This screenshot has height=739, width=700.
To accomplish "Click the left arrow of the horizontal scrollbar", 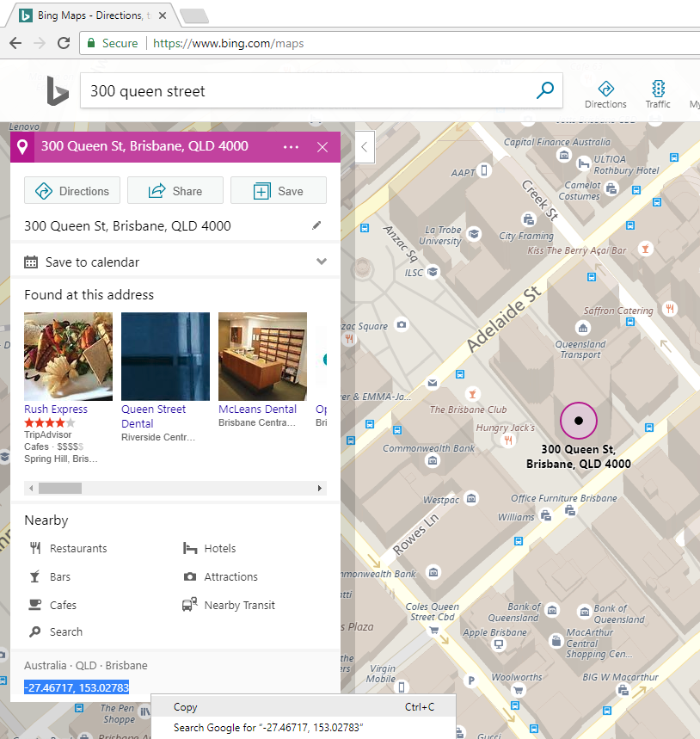I will (x=31, y=489).
